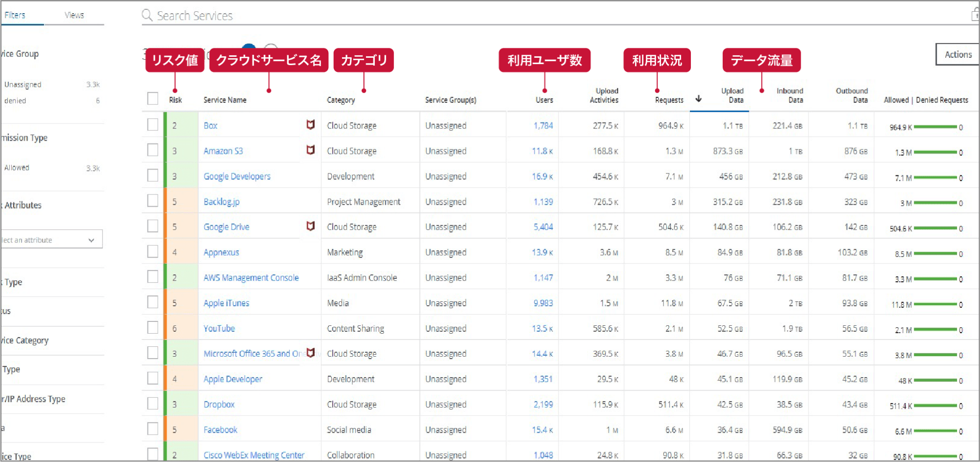Click the shield icon beside Amazon S3
This screenshot has width=980, height=462.
(x=310, y=150)
